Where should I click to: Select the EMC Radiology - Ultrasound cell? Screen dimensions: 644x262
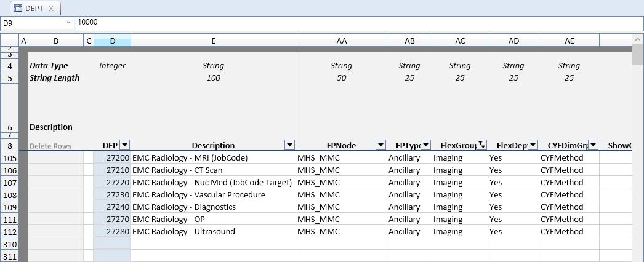point(213,232)
